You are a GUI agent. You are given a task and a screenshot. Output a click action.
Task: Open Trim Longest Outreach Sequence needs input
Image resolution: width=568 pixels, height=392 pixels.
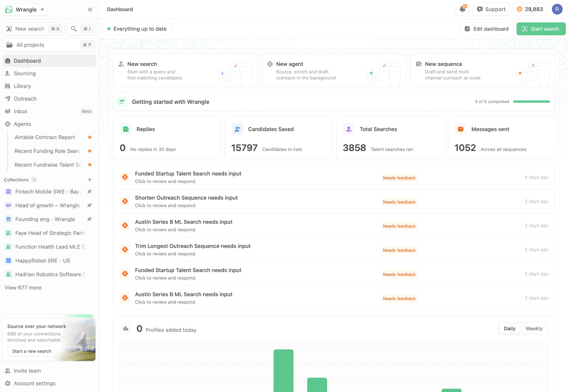click(334, 250)
